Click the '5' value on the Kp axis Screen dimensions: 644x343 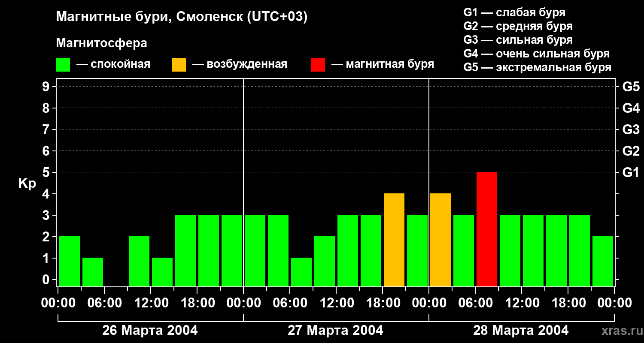coord(47,172)
